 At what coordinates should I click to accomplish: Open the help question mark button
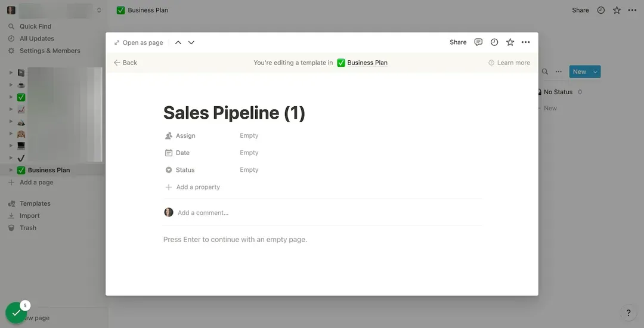(628, 313)
